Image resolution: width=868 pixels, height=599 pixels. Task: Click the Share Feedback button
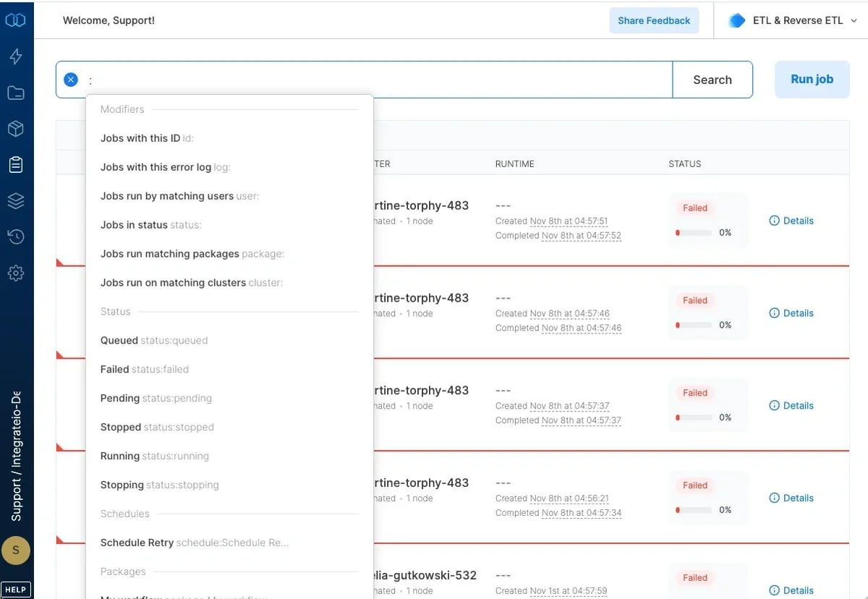click(654, 20)
